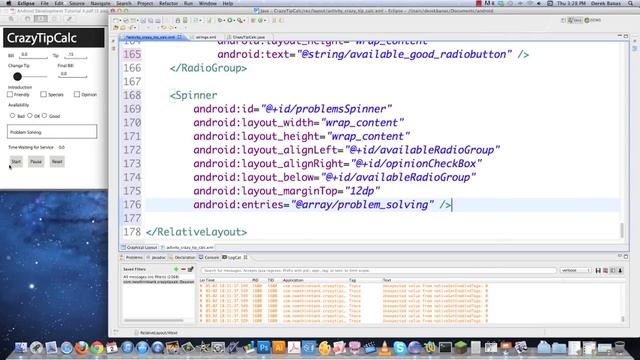This screenshot has height=360, width=640.
Task: Open Minecraft block icon in Dock
Action: click(460, 348)
